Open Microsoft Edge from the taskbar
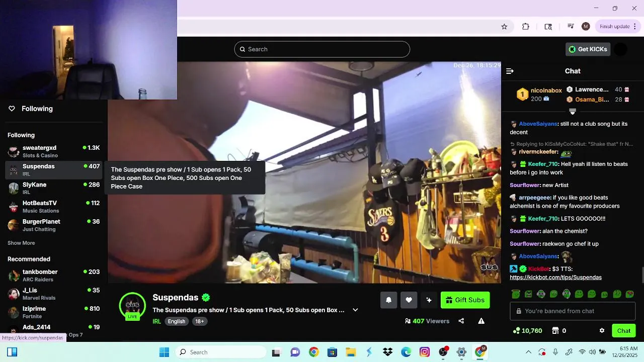This screenshot has width=644, height=362. [406, 352]
